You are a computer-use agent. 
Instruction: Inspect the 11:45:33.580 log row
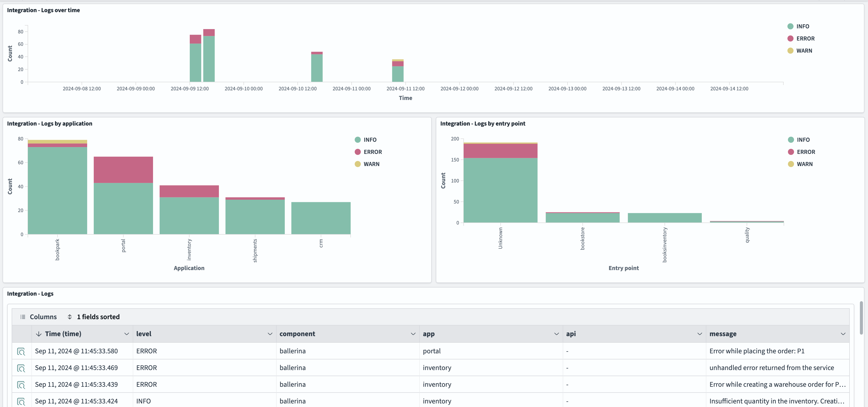tap(21, 352)
